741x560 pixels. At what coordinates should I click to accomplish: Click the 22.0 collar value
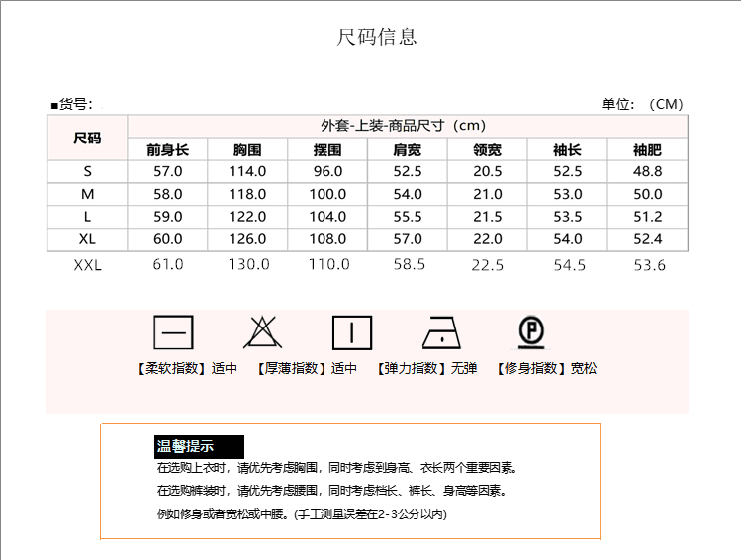pos(487,239)
